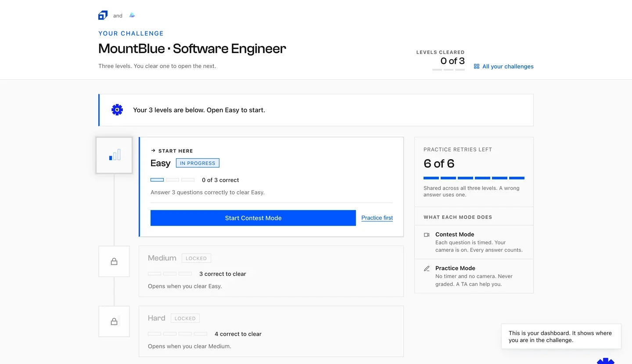Click "Answer 3 questions correctly to clear Easy."
The width and height of the screenshot is (632, 364).
[208, 192]
